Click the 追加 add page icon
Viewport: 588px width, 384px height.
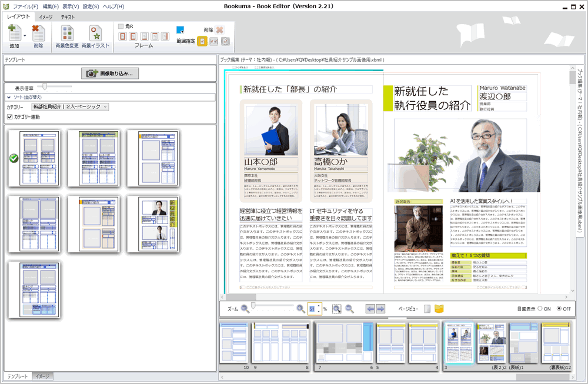pyautogui.click(x=14, y=33)
